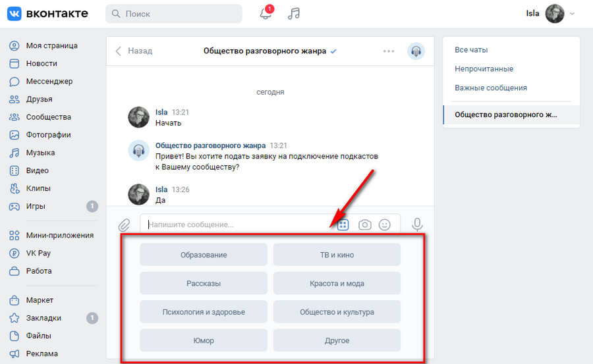Viewport: 593px width, 364px height.
Task: Choose the ТВ и кино button
Action: pyautogui.click(x=337, y=255)
